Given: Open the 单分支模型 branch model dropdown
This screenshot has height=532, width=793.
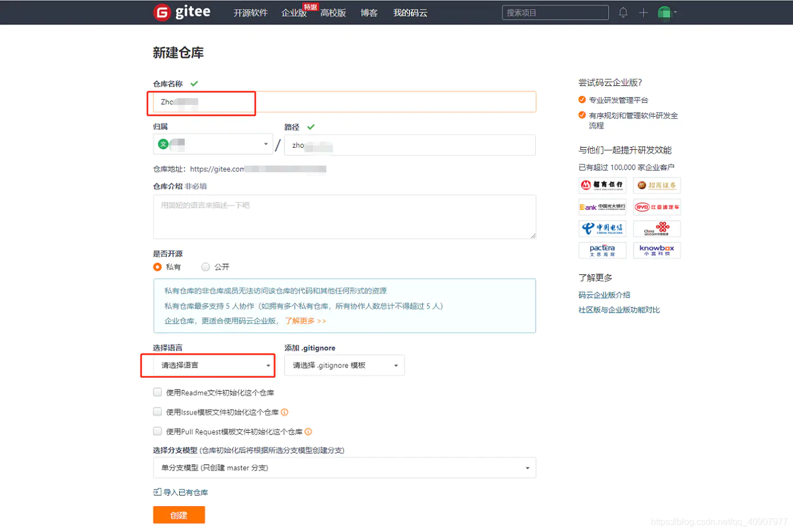Looking at the screenshot, I should pyautogui.click(x=344, y=468).
